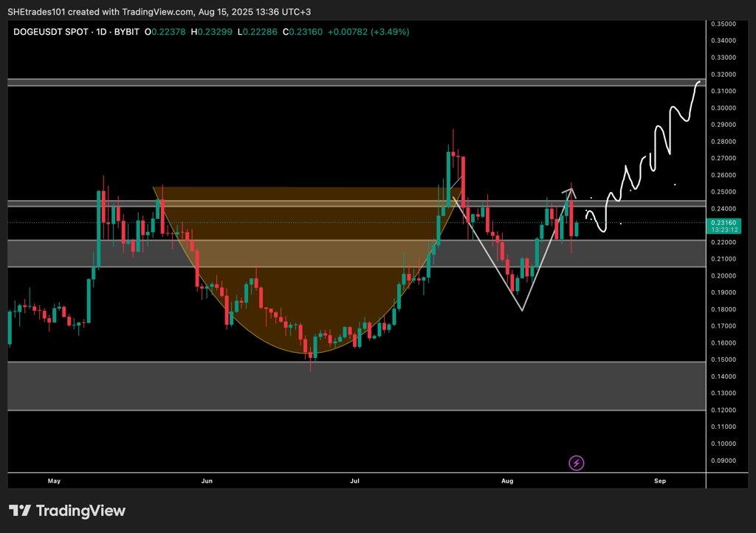Click the 0.28000 price axis label
The width and height of the screenshot is (756, 533).
[724, 141]
